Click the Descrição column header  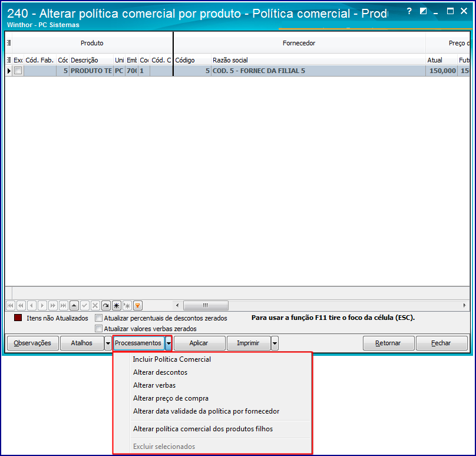pyautogui.click(x=91, y=60)
